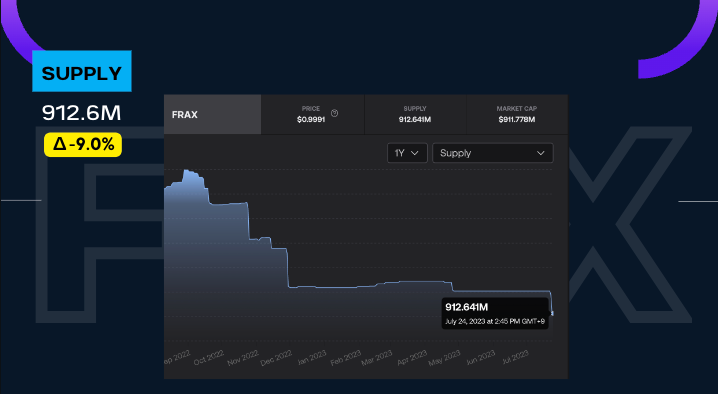This screenshot has height=394, width=718.
Task: Click the 912.641M chart tooltip
Action: click(495, 313)
